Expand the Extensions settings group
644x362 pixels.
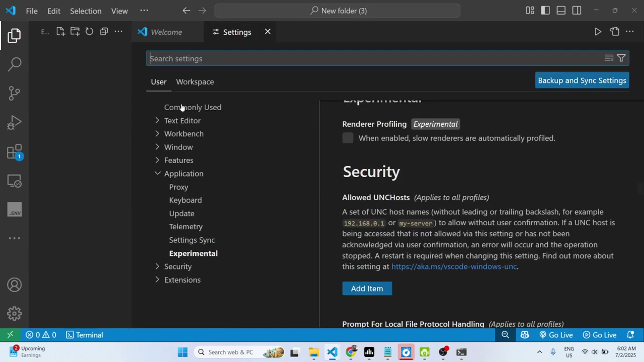[157, 280]
